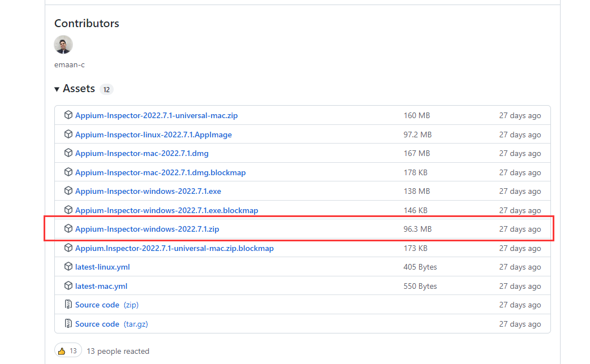This screenshot has height=364, width=590.
Task: Click package icon beside windows-2022.7.1.exe asset
Action: click(68, 191)
